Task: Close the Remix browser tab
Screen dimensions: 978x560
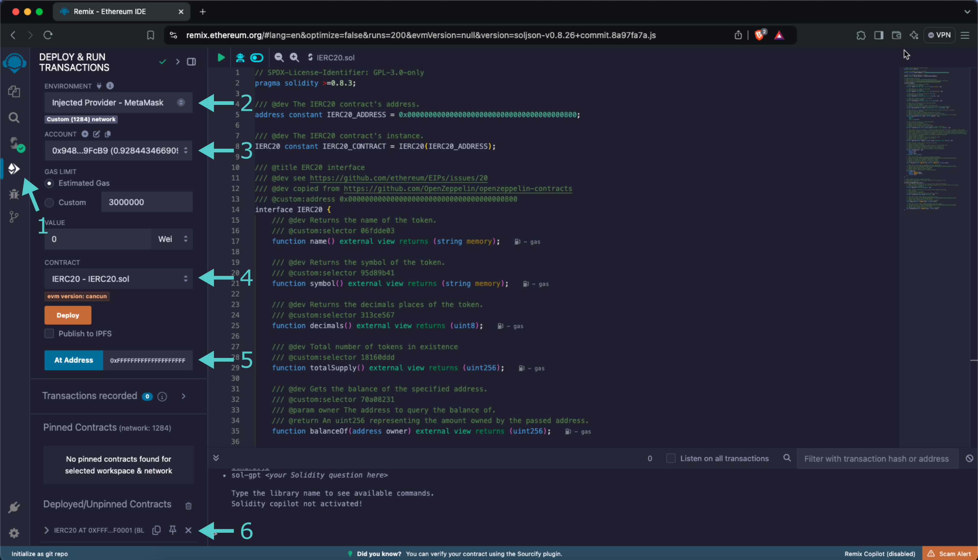Action: click(x=181, y=12)
